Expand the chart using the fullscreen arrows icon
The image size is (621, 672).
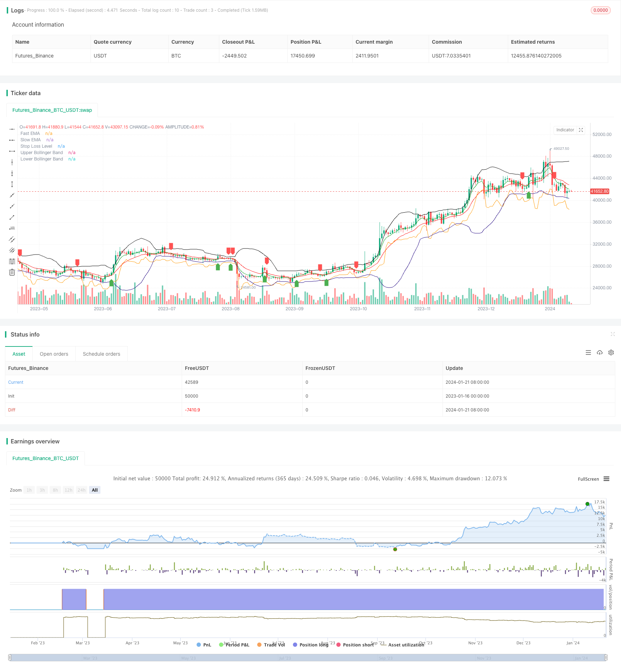click(581, 130)
